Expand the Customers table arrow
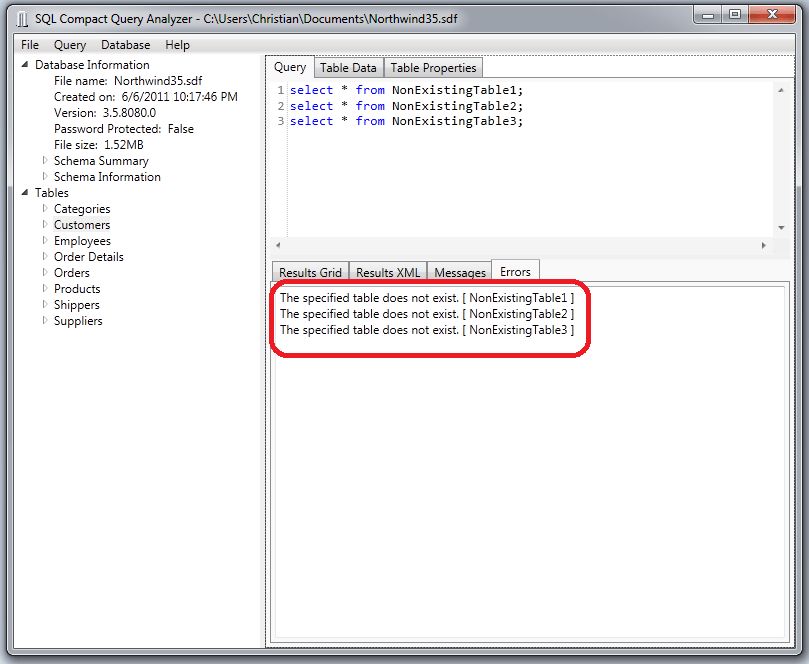 click(x=45, y=224)
